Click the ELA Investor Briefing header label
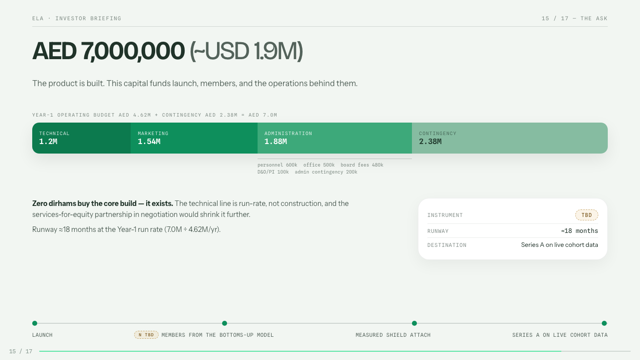This screenshot has height=360, width=640. tap(77, 18)
